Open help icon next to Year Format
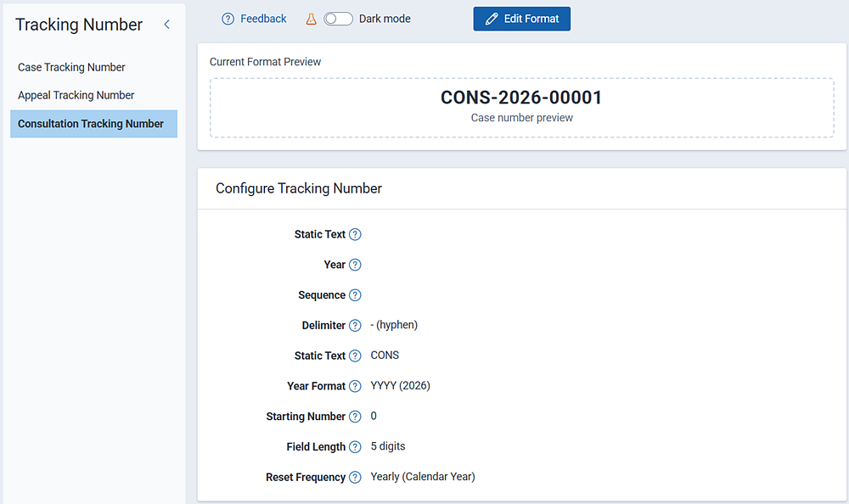 coord(355,386)
